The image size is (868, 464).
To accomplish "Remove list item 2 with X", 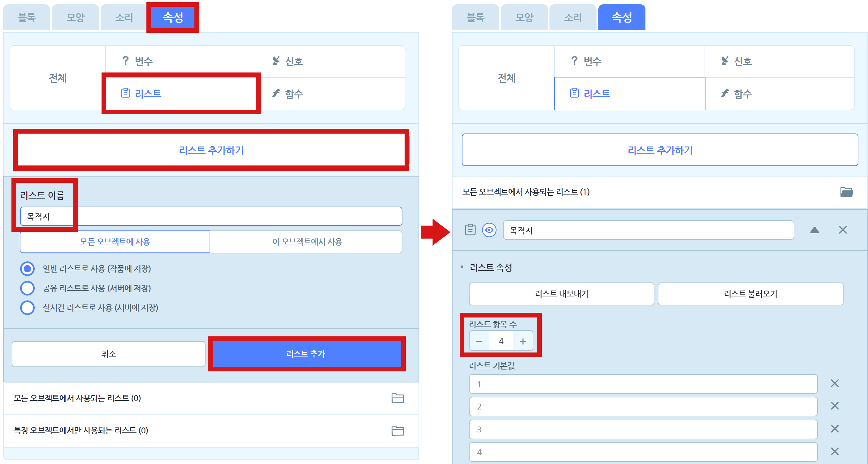I will pyautogui.click(x=835, y=406).
